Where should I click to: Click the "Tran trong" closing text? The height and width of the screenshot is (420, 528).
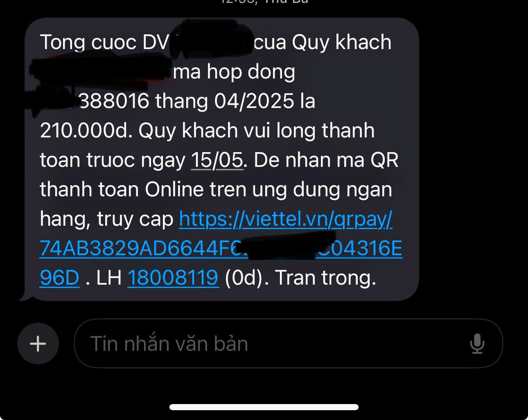325,278
